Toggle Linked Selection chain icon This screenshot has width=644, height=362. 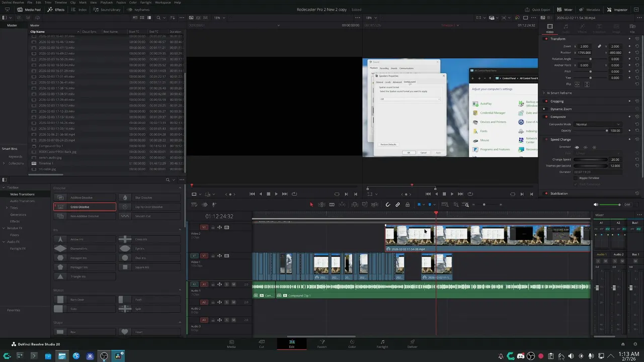point(397,205)
